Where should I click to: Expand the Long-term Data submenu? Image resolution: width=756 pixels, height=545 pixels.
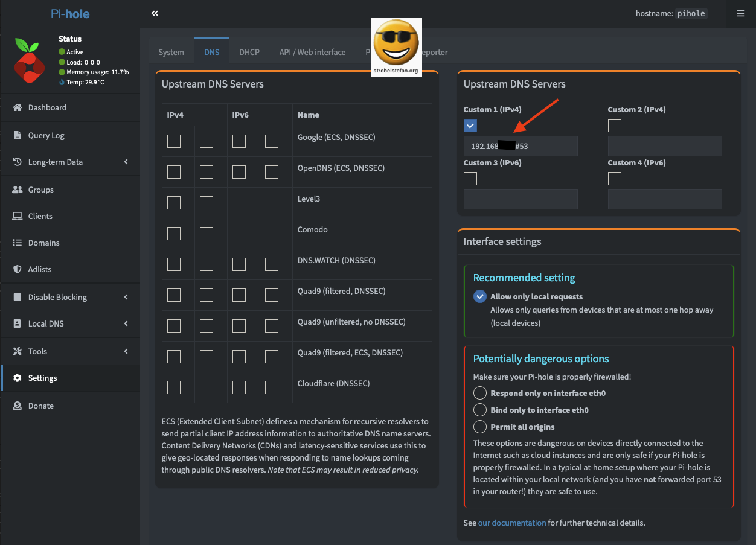[x=126, y=162]
